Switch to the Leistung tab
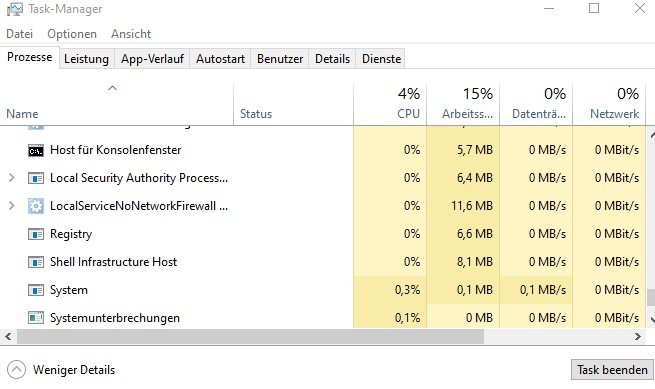Screen dimensions: 655x389 (86, 59)
